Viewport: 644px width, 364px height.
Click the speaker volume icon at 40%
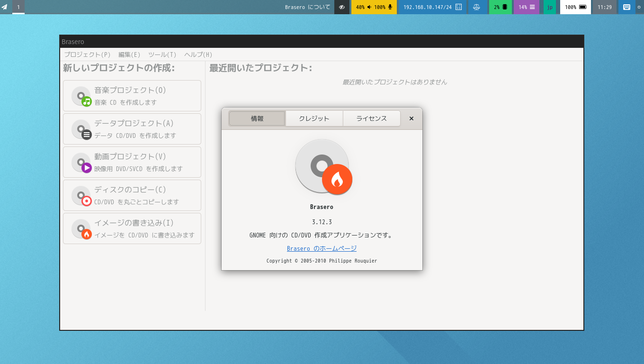click(x=369, y=7)
